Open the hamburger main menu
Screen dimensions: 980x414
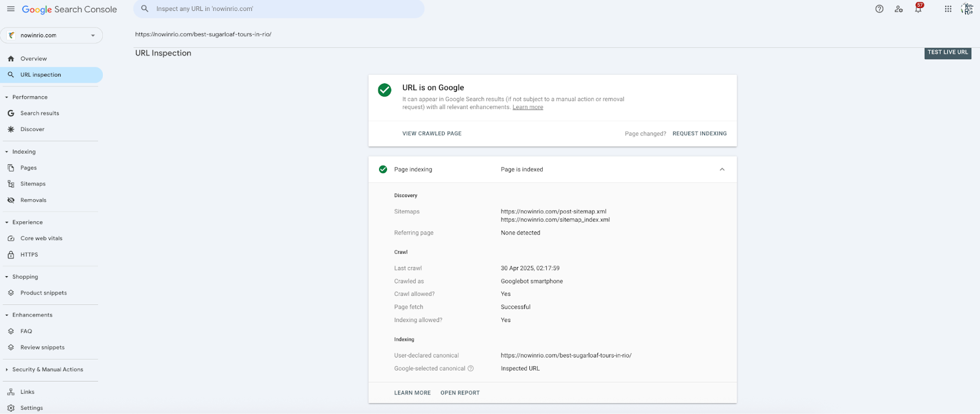(x=11, y=9)
